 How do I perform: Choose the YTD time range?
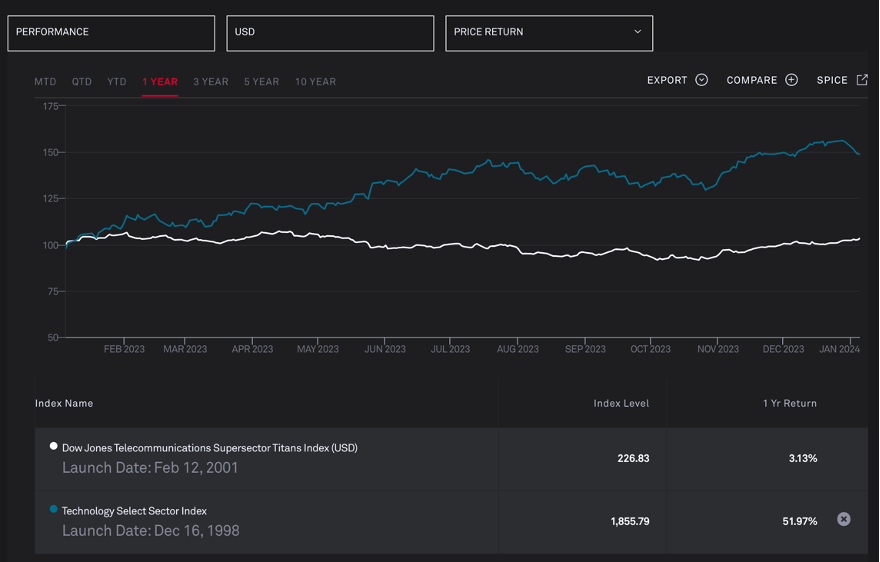tap(117, 82)
